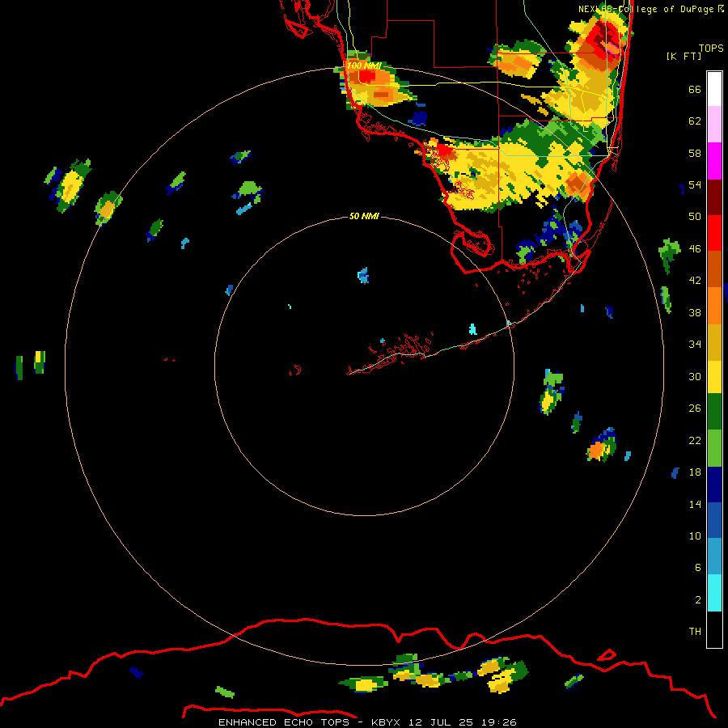Click the "ENHANCED ECHO TOPS" product title
This screenshot has height=728, width=728.
[x=284, y=722]
